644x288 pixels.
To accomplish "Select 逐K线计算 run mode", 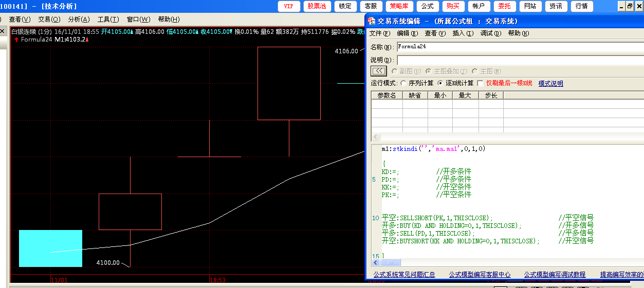I will (x=440, y=83).
